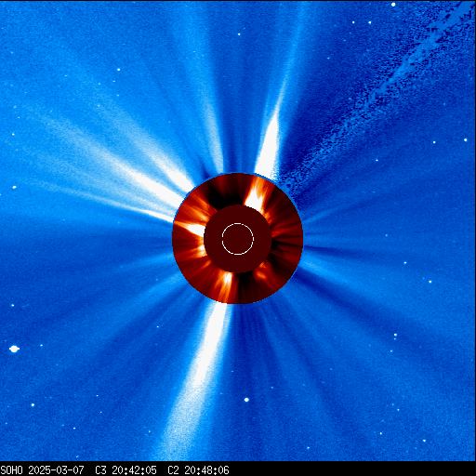Select the bright star below the southern streamer
The width and height of the screenshot is (476, 476).
[x=246, y=400]
